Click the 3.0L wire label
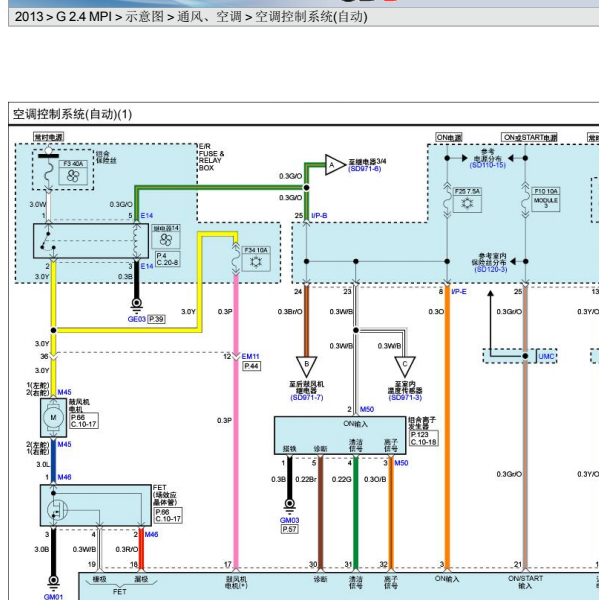 point(43,465)
